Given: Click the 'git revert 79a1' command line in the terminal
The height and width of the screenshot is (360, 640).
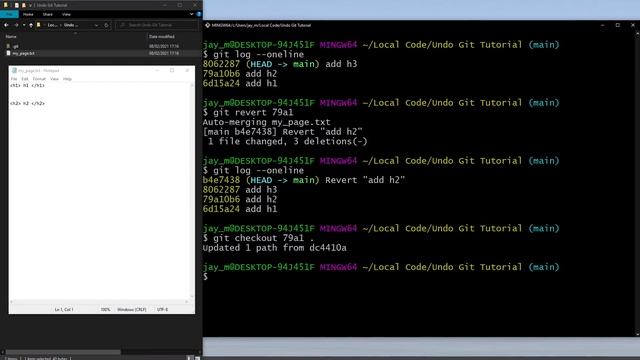Looking at the screenshot, I should pyautogui.click(x=248, y=112).
